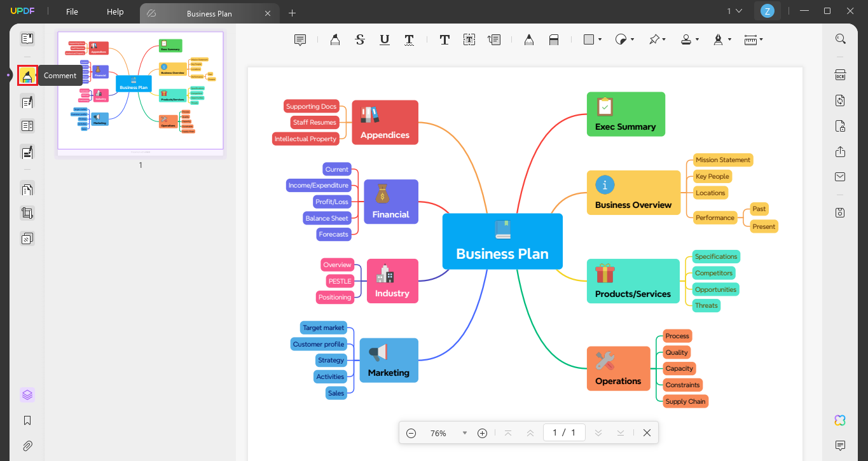The width and height of the screenshot is (868, 461).
Task: Select the Highlighter tool
Action: (334, 39)
